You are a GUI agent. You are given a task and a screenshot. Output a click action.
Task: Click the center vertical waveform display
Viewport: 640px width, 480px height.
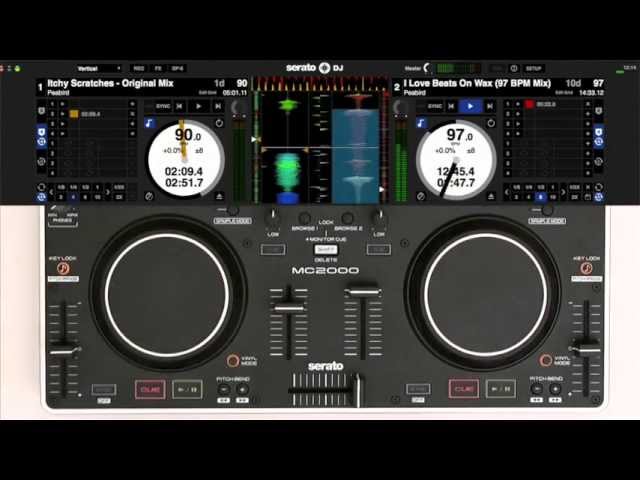click(320, 147)
